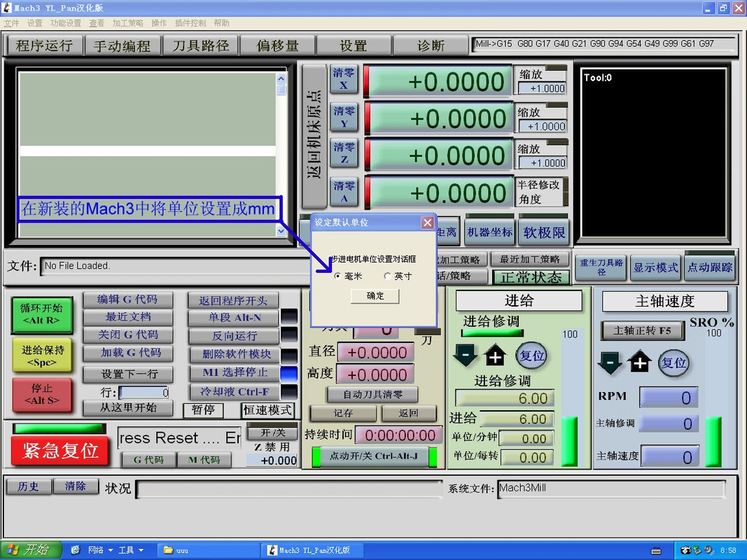Toggle 恒速模式 constant velocity mode
747x560 pixels.
point(267,410)
